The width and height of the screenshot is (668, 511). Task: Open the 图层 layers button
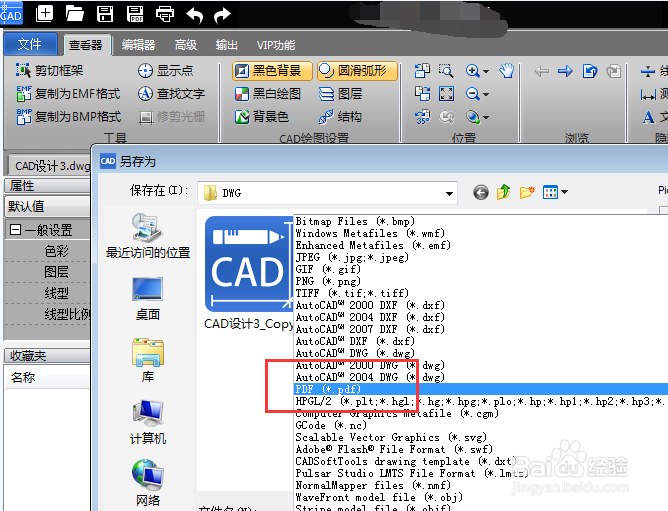tap(340, 94)
